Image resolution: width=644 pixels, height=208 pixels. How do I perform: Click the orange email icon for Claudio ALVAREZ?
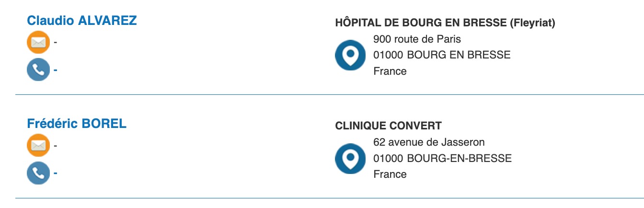(38, 42)
